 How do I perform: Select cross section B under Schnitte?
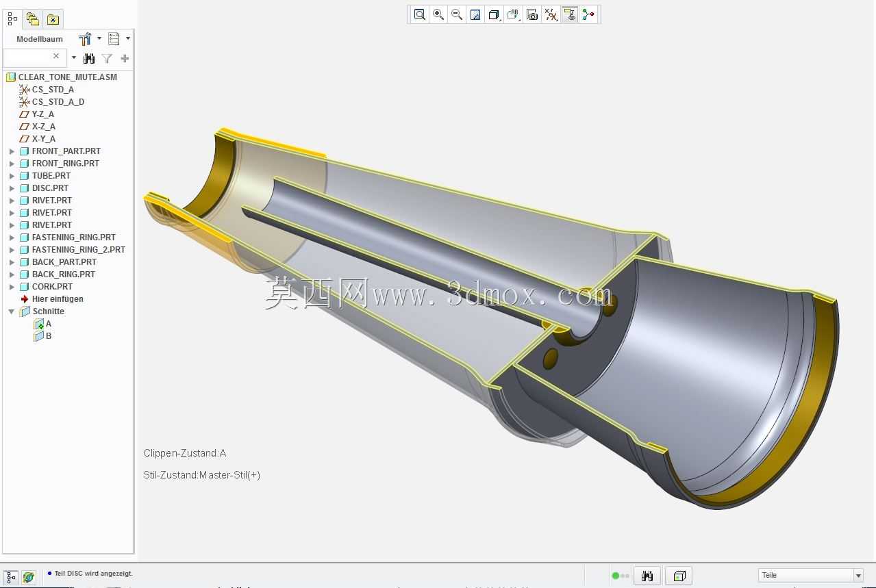pyautogui.click(x=49, y=336)
